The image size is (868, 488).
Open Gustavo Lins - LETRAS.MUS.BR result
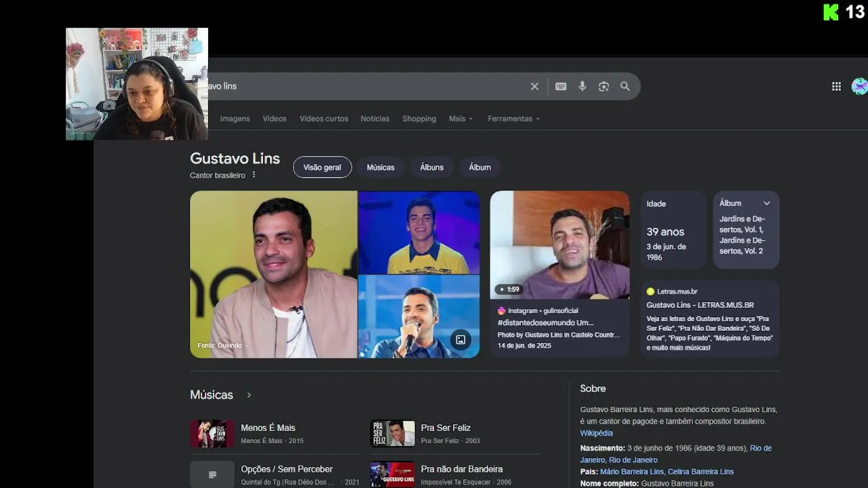[700, 305]
